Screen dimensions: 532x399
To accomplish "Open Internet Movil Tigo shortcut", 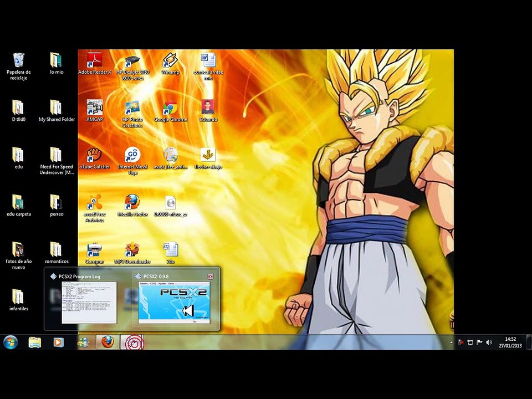I will (132, 155).
